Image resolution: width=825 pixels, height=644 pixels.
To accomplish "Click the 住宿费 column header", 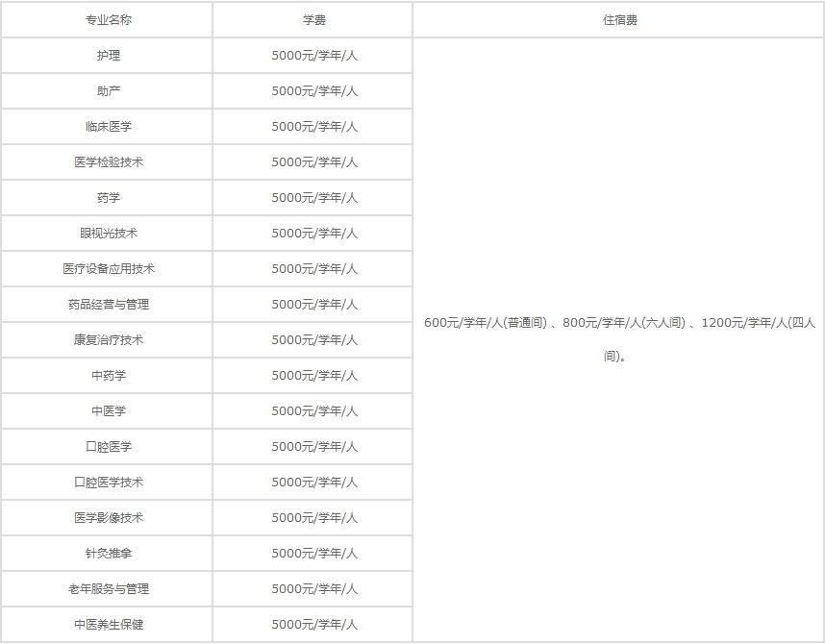I will point(618,19).
